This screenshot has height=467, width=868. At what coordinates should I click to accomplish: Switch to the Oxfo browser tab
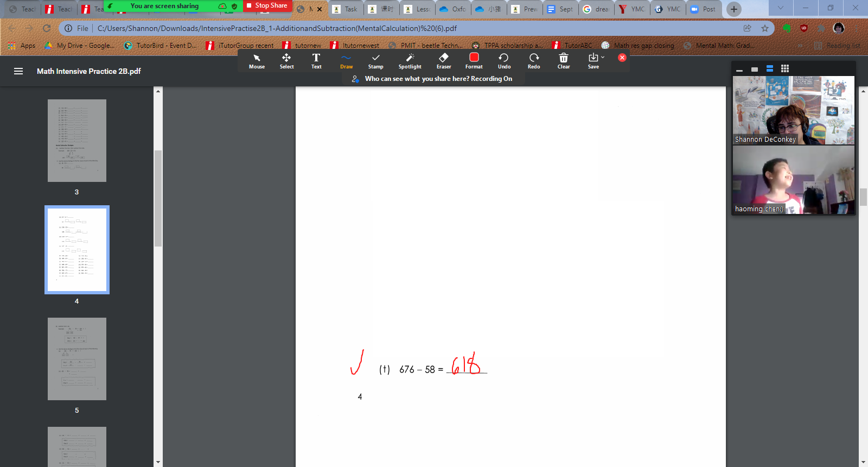454,9
